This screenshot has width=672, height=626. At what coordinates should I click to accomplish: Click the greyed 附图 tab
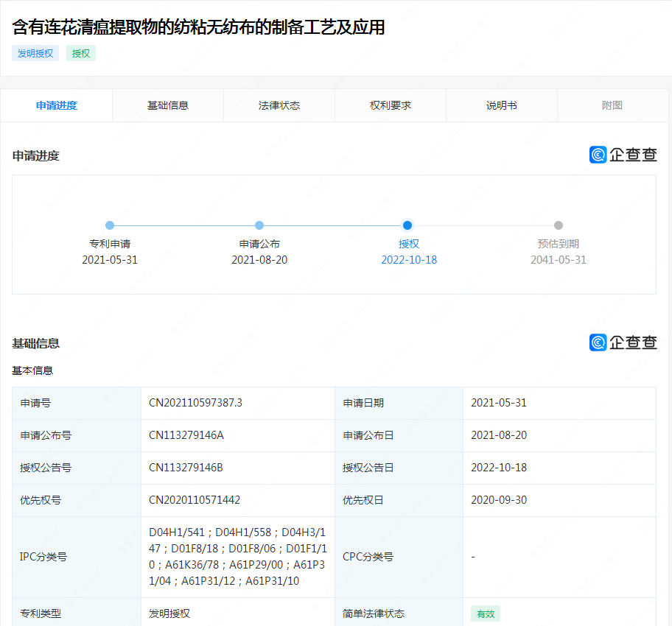pyautogui.click(x=612, y=105)
